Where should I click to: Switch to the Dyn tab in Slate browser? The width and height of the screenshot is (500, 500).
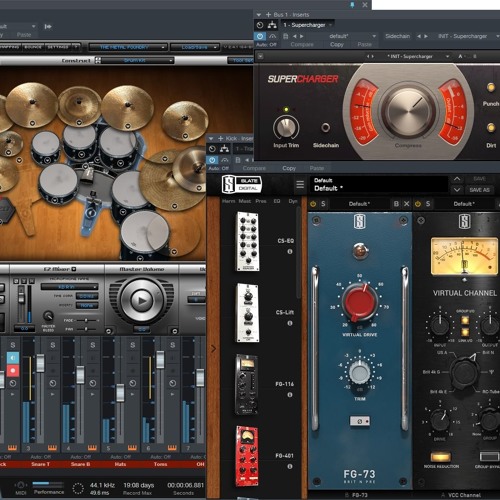tap(293, 201)
